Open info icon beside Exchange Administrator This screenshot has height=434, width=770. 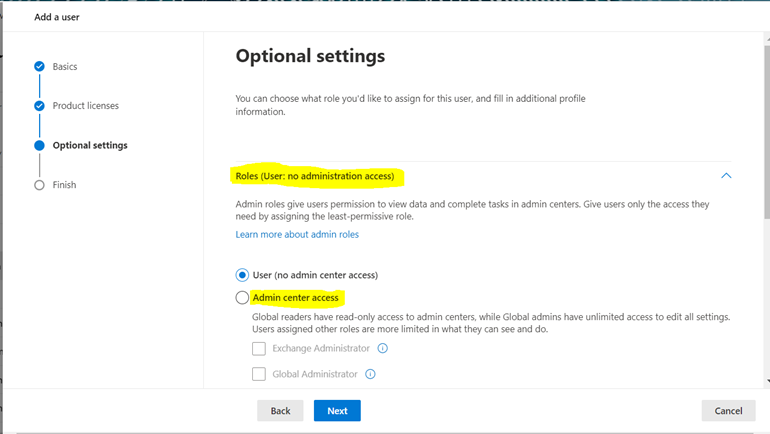(383, 348)
